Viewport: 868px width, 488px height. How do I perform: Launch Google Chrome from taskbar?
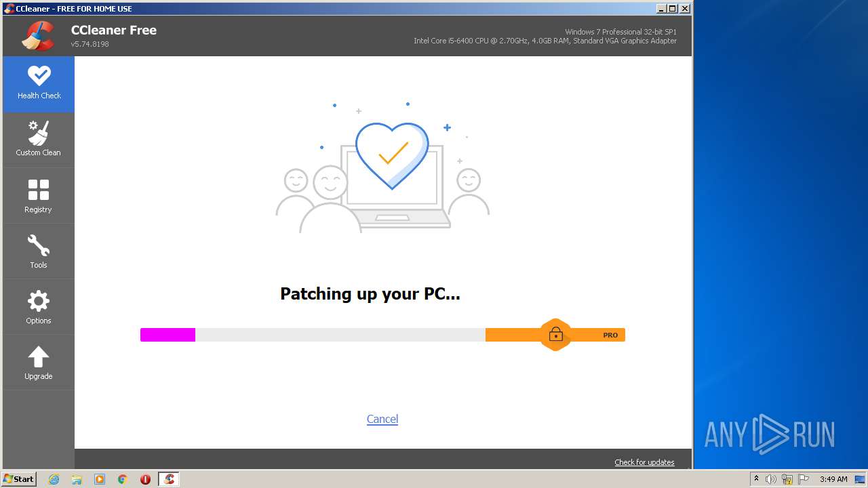[122, 479]
